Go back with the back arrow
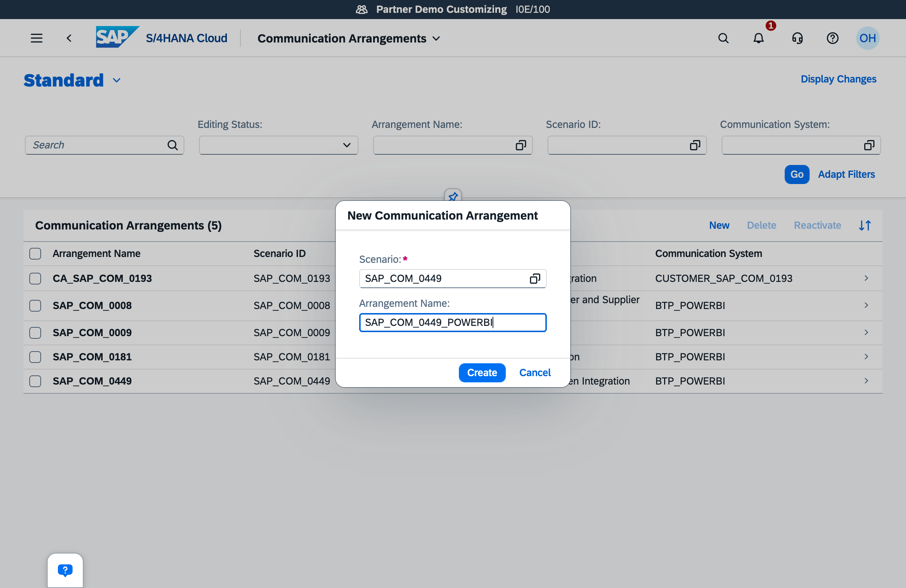 (x=69, y=38)
